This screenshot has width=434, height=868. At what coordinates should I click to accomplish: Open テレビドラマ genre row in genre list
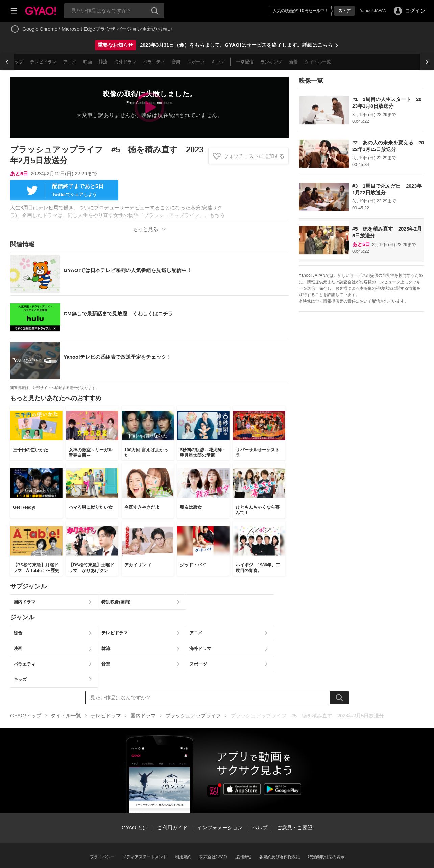[142, 633]
